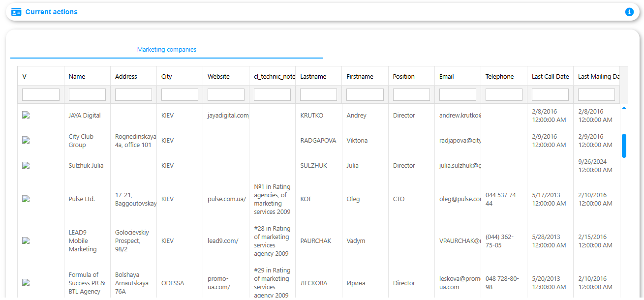Focus the Last Mailing Date filter field
Screen dimensions: 644x300
tap(596, 94)
